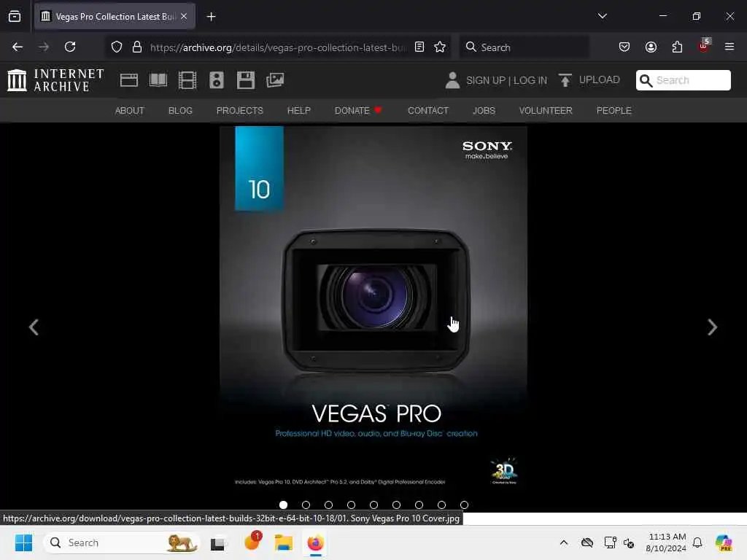Select the first carousel dot
The image size is (747, 560).
click(x=284, y=505)
